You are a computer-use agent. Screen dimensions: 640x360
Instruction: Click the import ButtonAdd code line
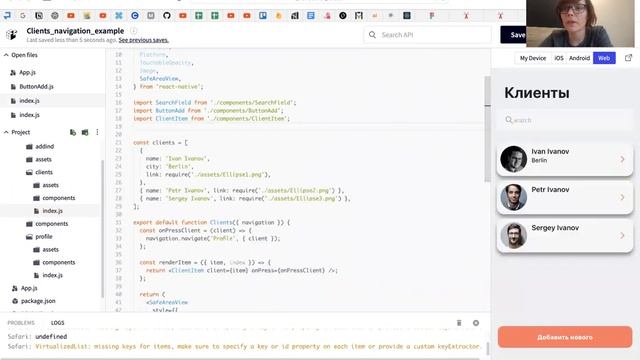[x=208, y=111]
